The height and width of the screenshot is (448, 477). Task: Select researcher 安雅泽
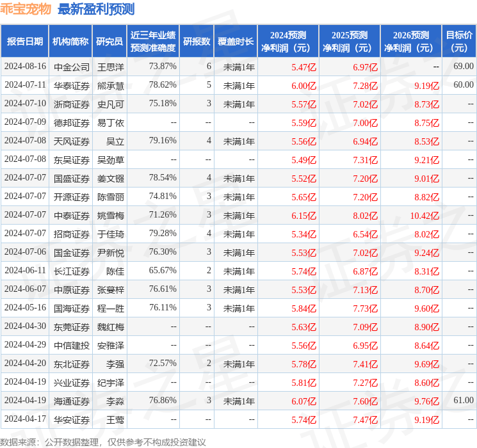tap(111, 346)
